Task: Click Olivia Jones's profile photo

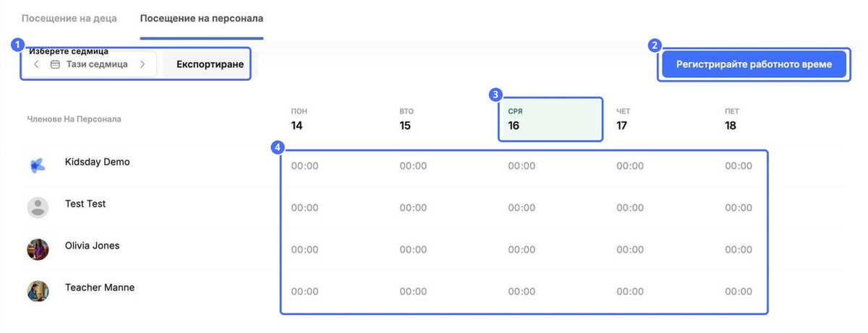Action: point(38,249)
